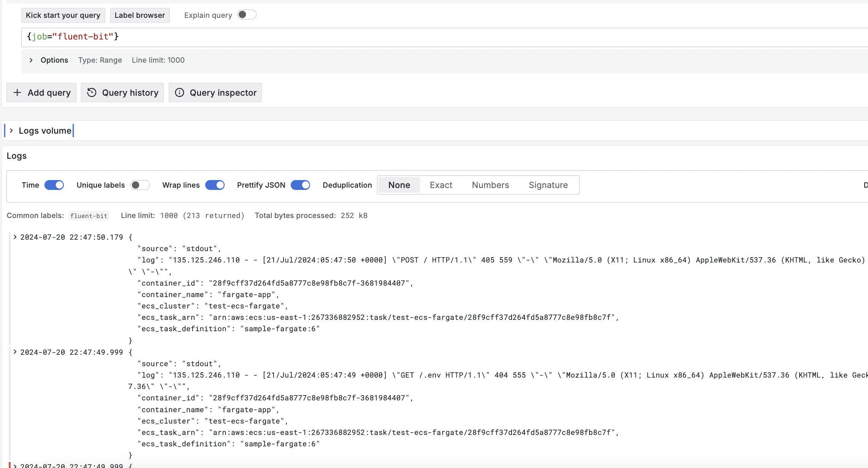Viewport: 868px width, 468px height.
Task: Expand the 22:47:49.999 log entry
Action: tap(15, 352)
